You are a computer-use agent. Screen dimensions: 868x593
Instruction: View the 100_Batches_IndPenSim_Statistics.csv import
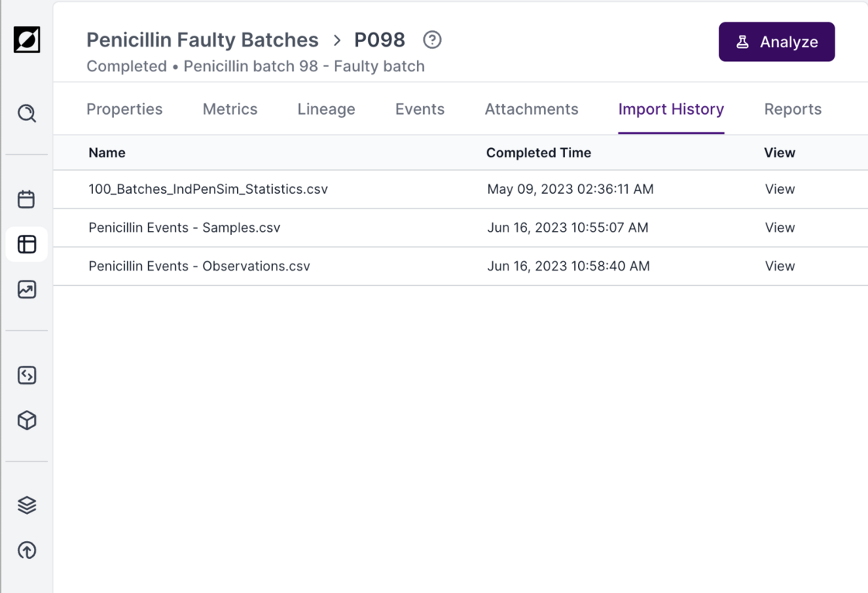[780, 189]
